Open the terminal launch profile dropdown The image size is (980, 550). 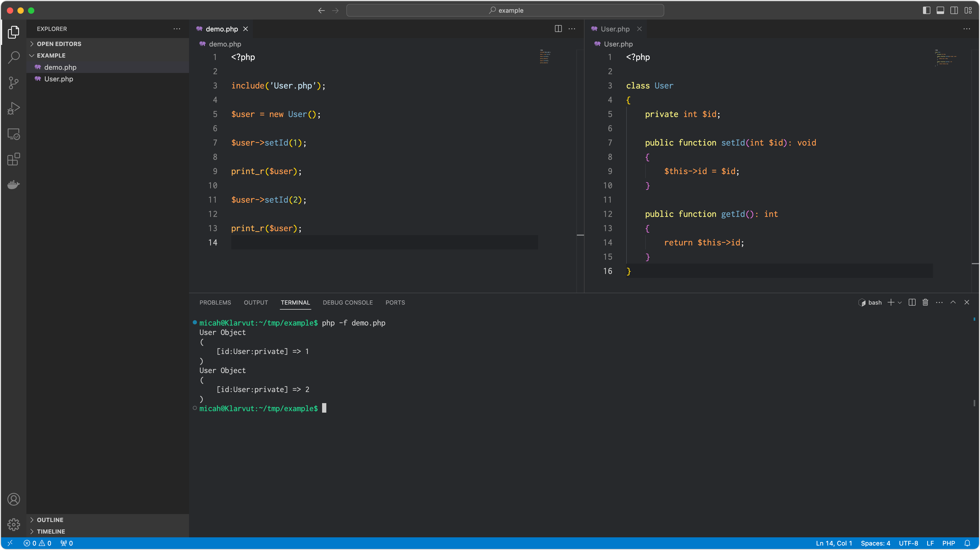coord(899,302)
